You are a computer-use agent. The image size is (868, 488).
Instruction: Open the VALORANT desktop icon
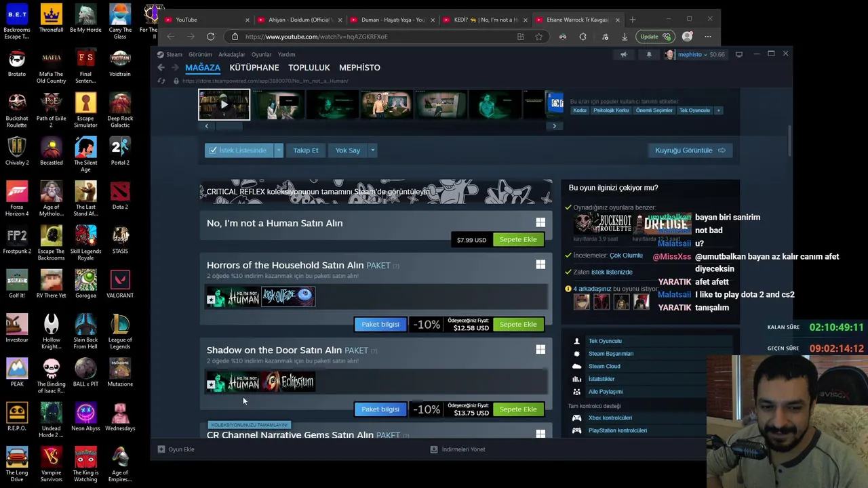click(x=120, y=283)
